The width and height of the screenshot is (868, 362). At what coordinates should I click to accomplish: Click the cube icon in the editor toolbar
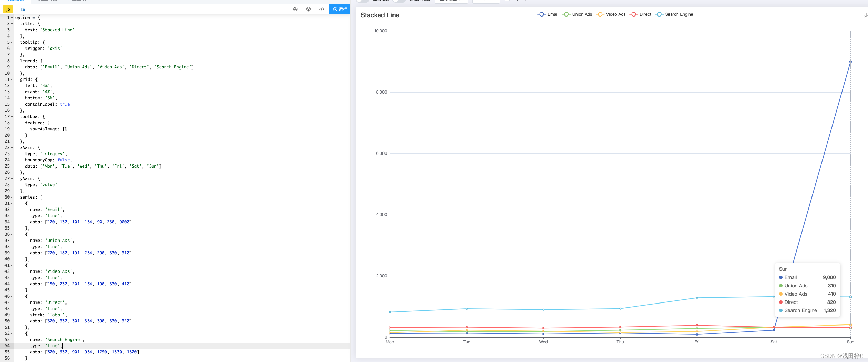308,9
